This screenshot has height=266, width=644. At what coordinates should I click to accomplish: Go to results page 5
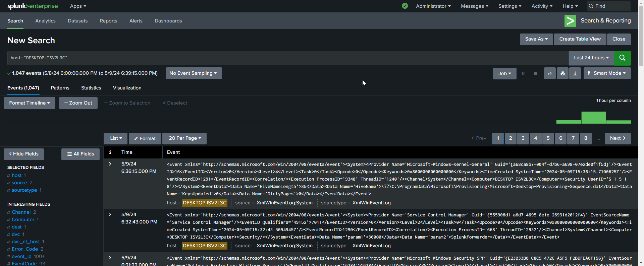(548, 138)
